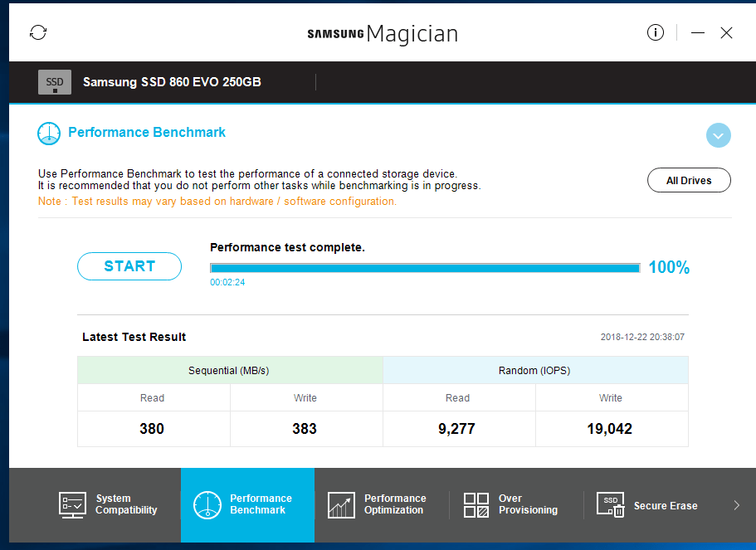Image resolution: width=756 pixels, height=550 pixels.
Task: Click the Over Provisioning grid icon
Action: pos(476,505)
